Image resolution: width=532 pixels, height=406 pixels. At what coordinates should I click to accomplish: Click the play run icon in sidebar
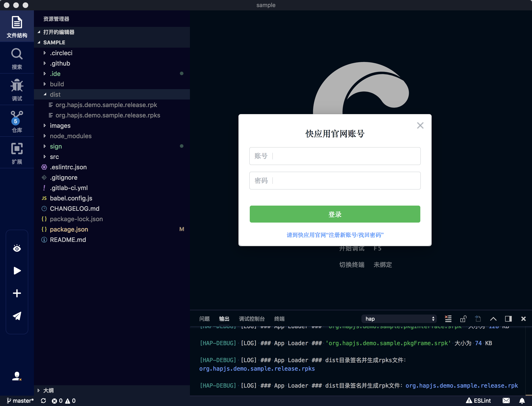tap(17, 271)
